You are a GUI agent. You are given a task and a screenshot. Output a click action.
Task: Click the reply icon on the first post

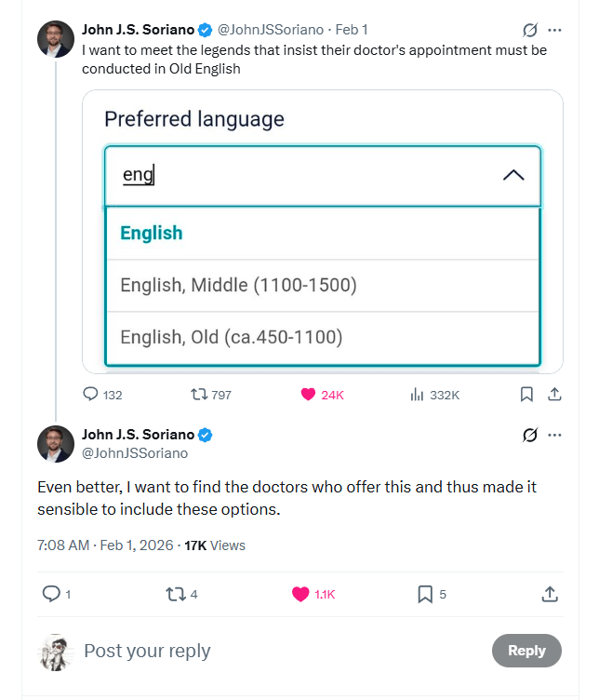tap(91, 395)
